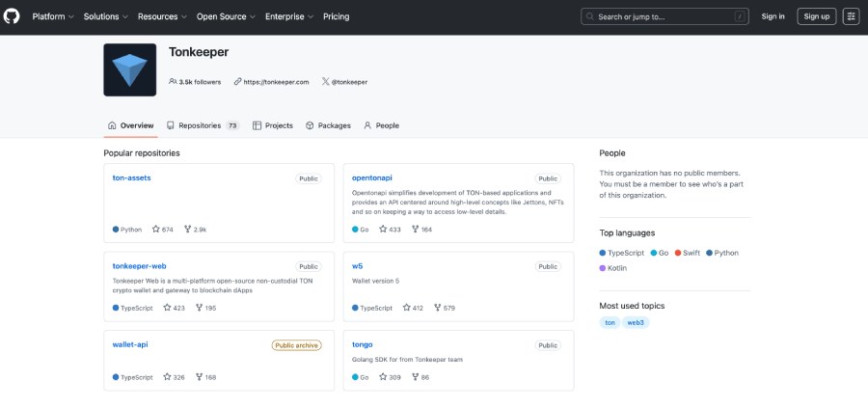This screenshot has height=408, width=868.
Task: View w5 579 forks
Action: click(x=445, y=308)
